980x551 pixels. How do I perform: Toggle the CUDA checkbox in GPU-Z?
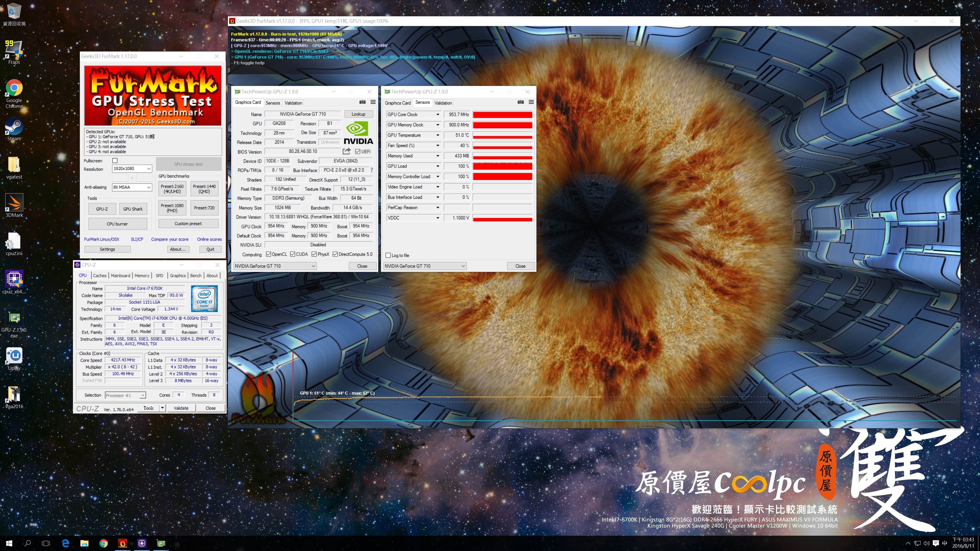coord(292,254)
